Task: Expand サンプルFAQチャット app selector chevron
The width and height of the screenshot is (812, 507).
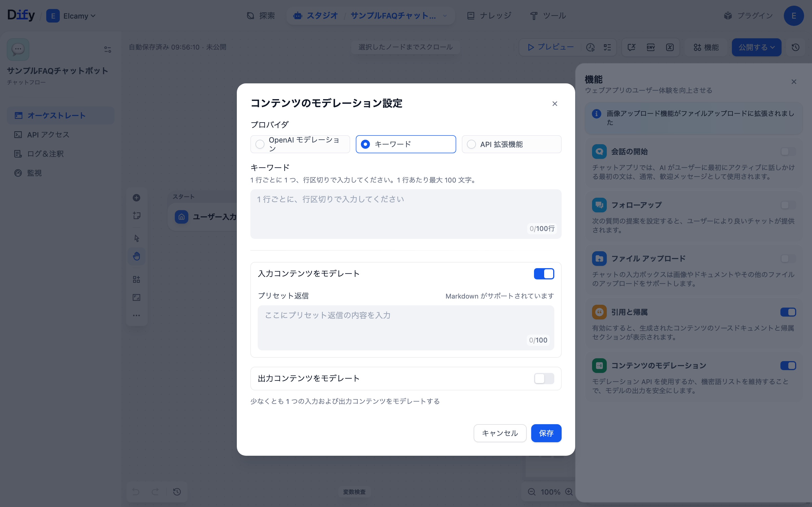Action: (x=445, y=16)
